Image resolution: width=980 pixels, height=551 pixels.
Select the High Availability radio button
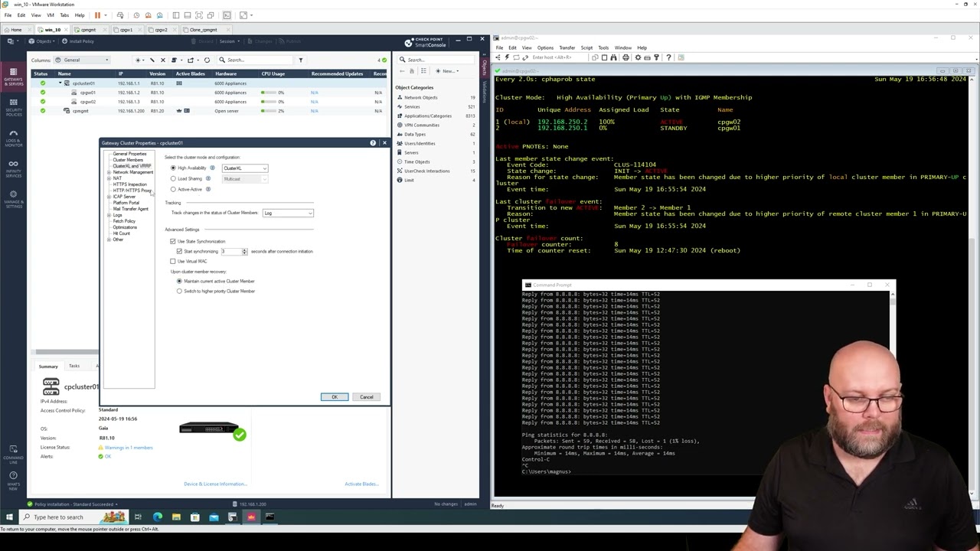pos(173,168)
